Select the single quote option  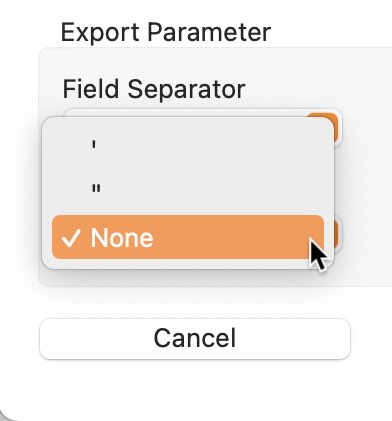click(x=188, y=146)
